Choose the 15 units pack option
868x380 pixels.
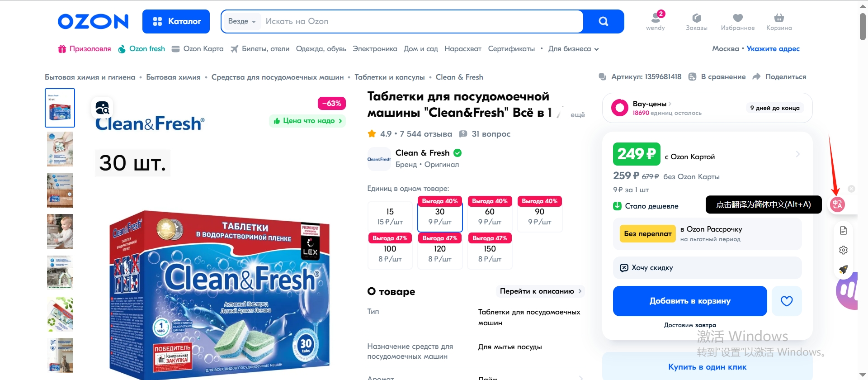[390, 216]
